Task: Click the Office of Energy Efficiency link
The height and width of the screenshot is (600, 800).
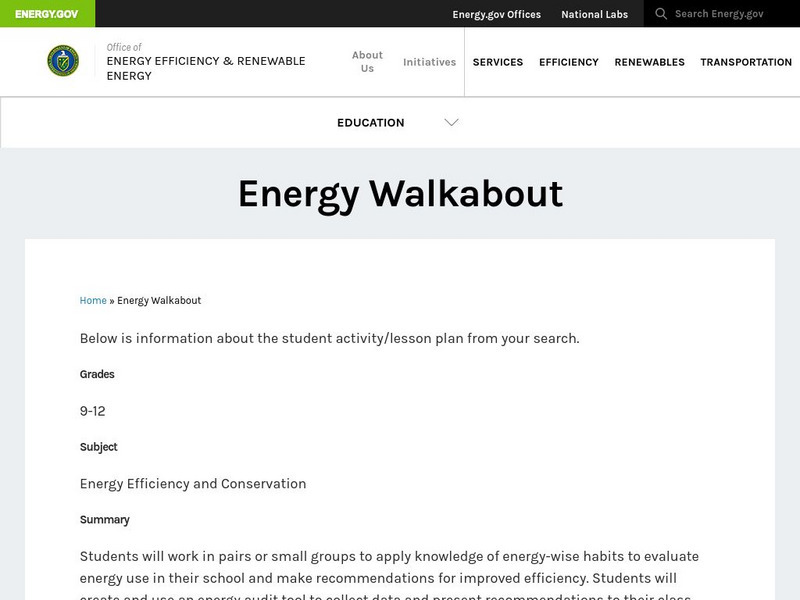Action: click(x=205, y=61)
